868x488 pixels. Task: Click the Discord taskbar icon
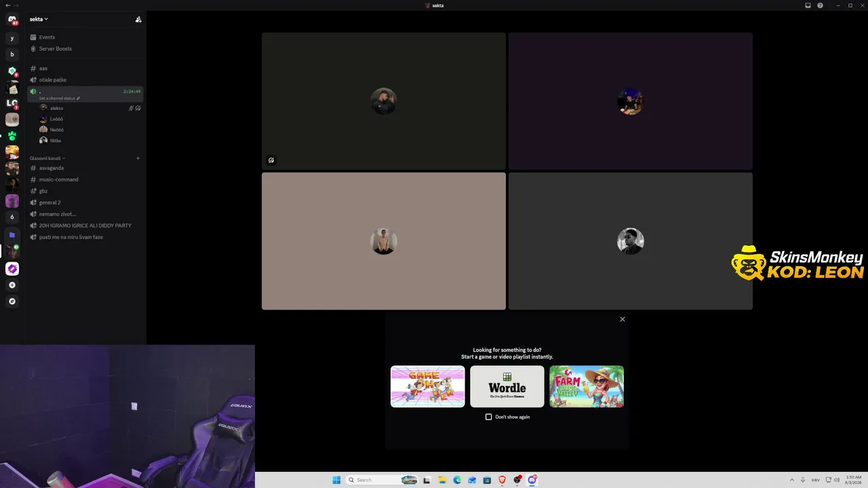pyautogui.click(x=532, y=480)
